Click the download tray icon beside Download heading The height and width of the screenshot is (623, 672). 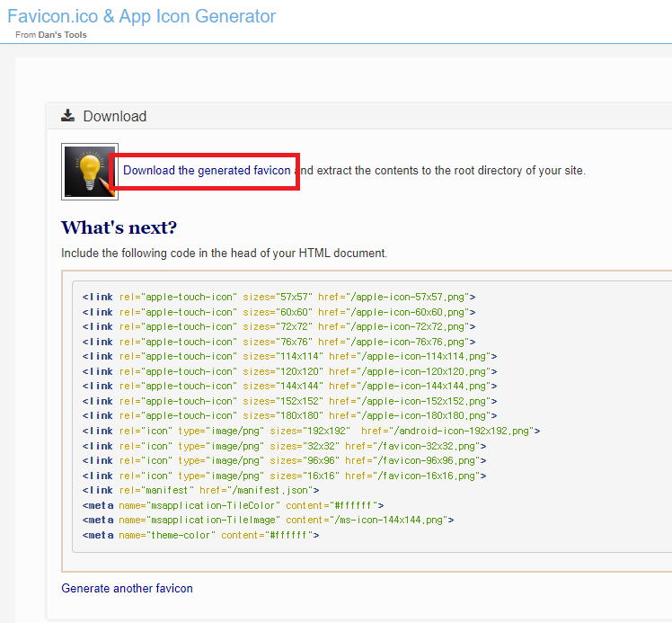click(x=67, y=116)
